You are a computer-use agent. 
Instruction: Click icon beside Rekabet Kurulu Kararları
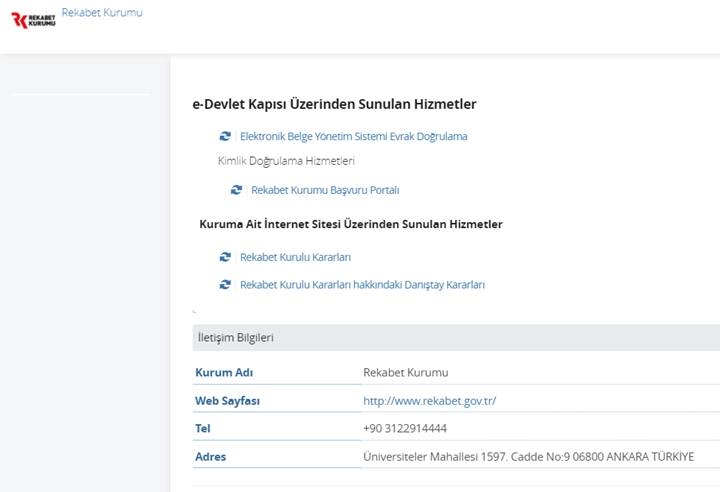pos(225,257)
